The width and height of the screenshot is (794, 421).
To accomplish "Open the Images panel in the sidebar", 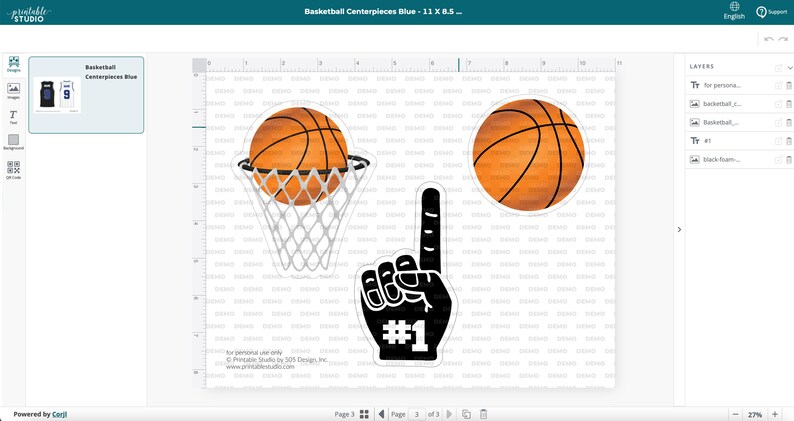I will point(14,91).
